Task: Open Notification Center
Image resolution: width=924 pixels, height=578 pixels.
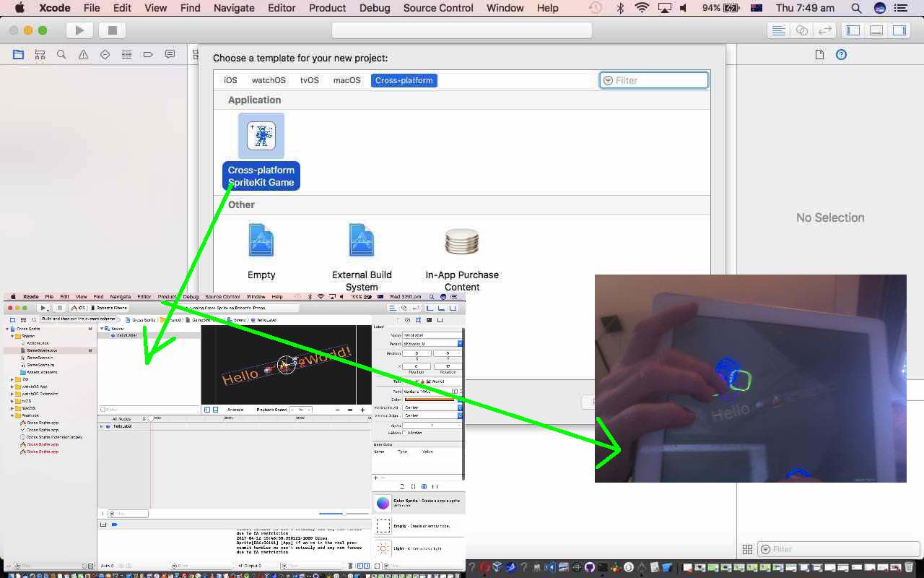Action: [x=902, y=8]
